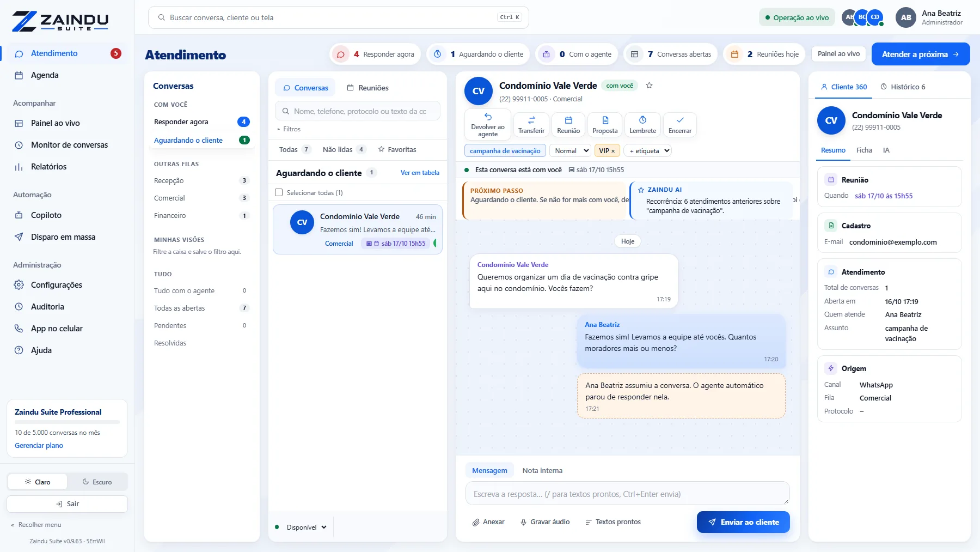Open the Ver em tabela link

(420, 173)
